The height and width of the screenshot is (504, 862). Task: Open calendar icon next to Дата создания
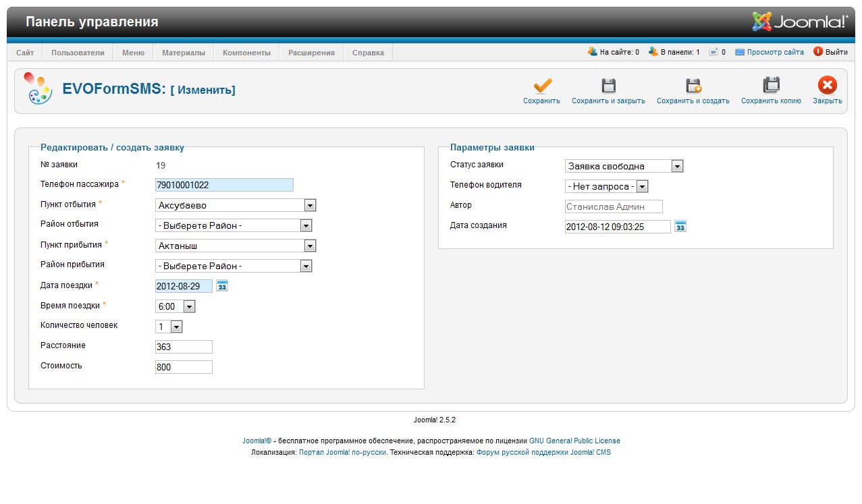(680, 227)
